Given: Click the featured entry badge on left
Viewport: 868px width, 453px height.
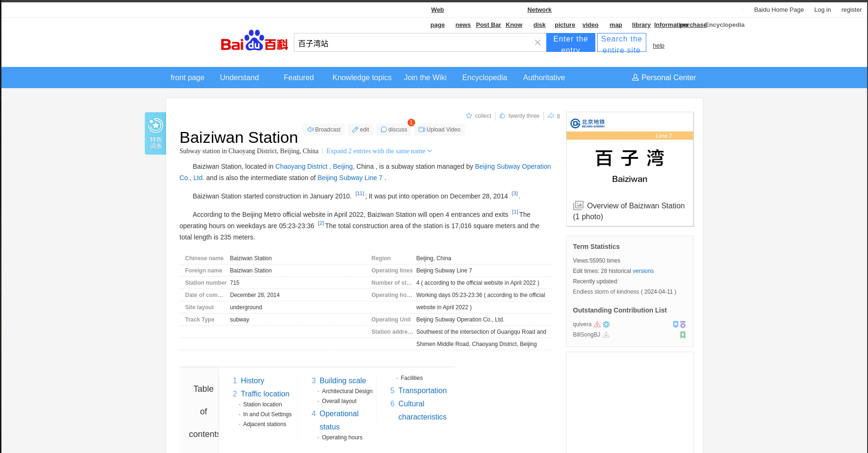Looking at the screenshot, I should tap(155, 133).
